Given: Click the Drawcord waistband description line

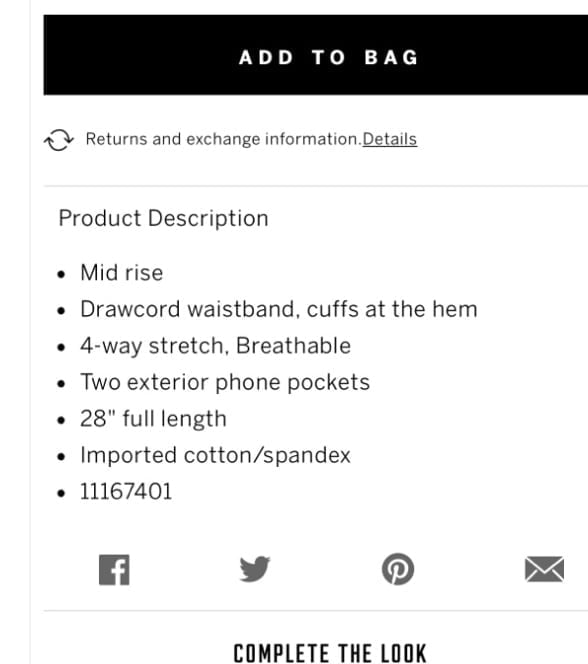Looking at the screenshot, I should 279,309.
